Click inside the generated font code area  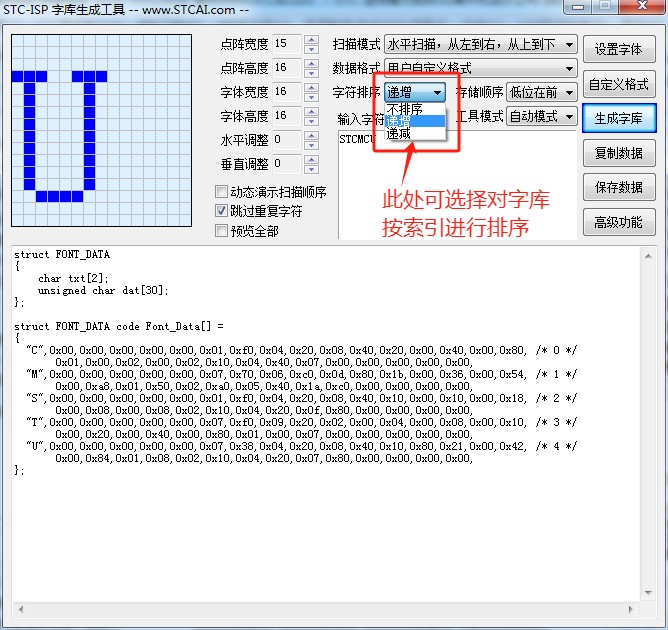click(x=330, y=530)
